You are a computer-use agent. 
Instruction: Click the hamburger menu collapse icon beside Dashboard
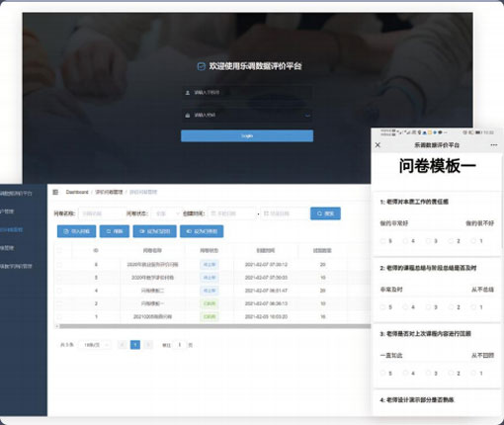click(55, 192)
